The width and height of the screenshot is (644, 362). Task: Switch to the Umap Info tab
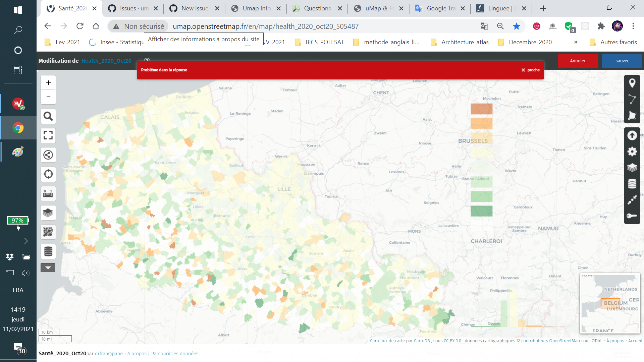(x=256, y=8)
